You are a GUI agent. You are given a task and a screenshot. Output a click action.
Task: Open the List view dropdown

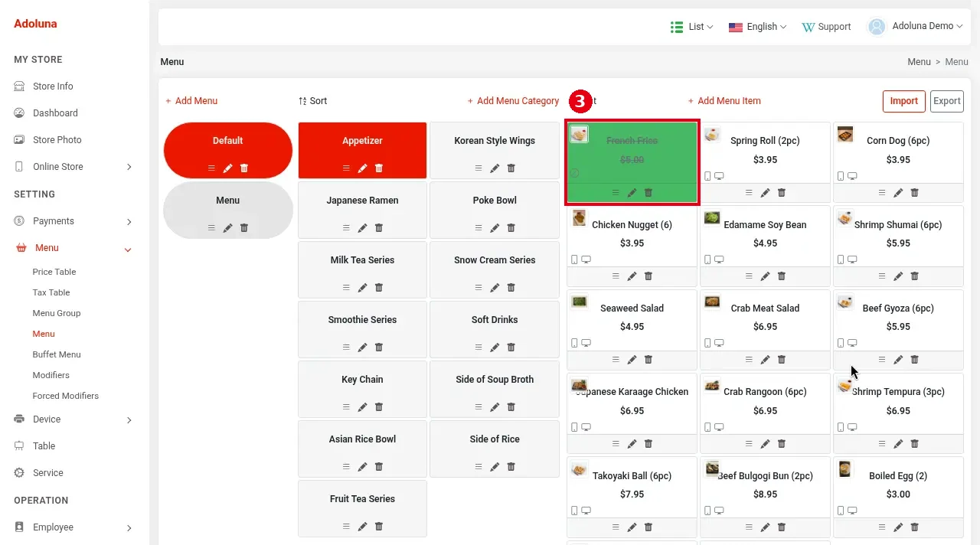pos(692,27)
